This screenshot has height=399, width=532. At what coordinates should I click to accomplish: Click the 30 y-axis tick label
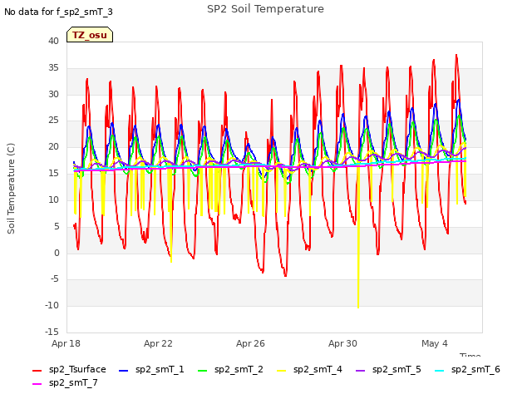point(53,94)
